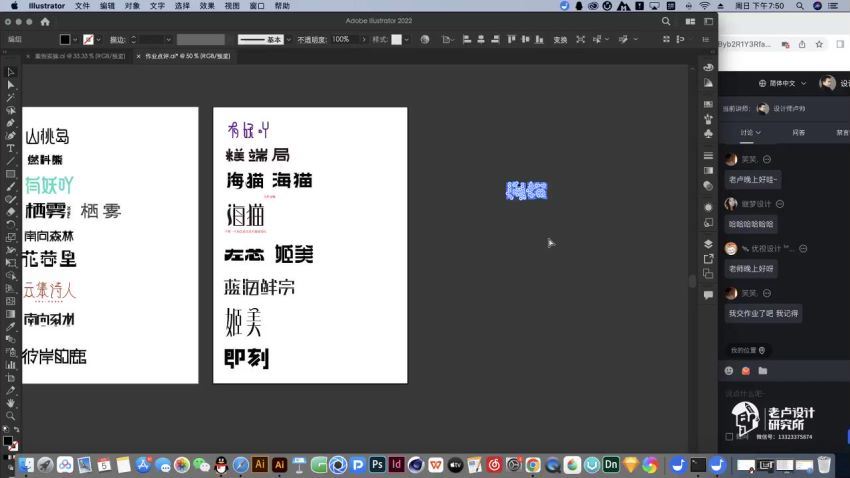Select the Zoom tool in the Tools panel
Image resolution: width=850 pixels, height=478 pixels.
click(10, 416)
